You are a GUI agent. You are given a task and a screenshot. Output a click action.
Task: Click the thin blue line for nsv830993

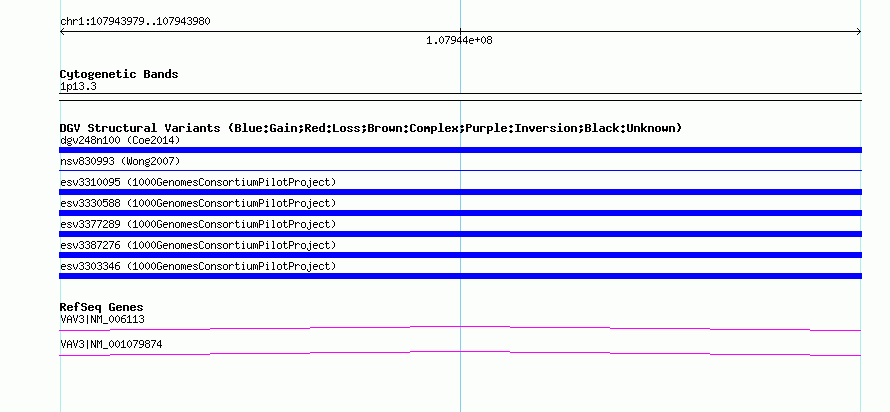[x=460, y=170]
